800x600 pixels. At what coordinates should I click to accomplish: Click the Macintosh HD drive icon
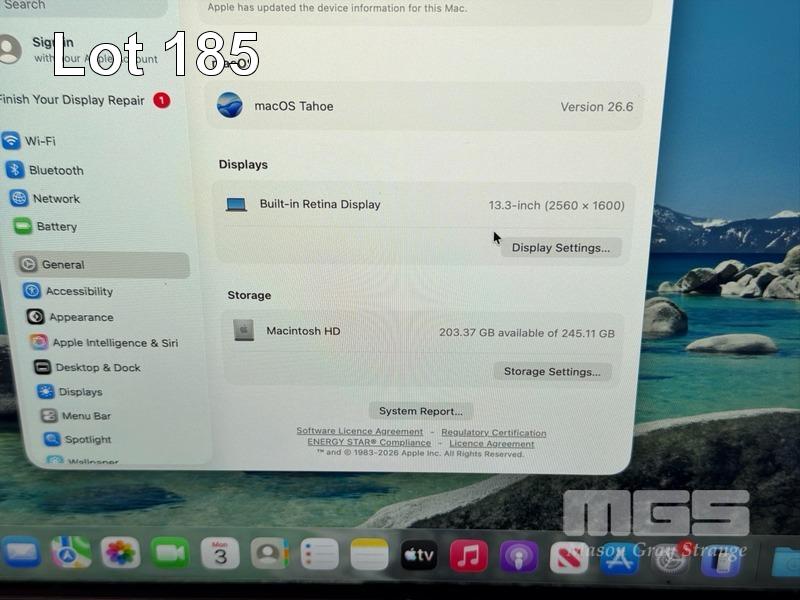pyautogui.click(x=244, y=330)
